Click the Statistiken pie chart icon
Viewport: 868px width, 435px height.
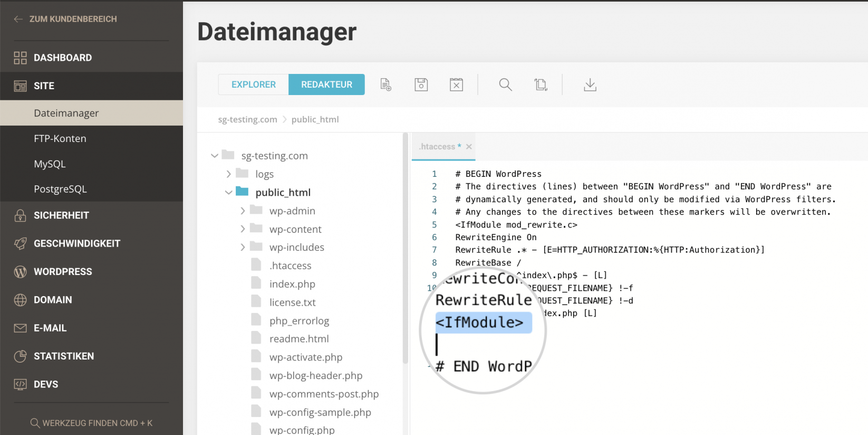(20, 356)
